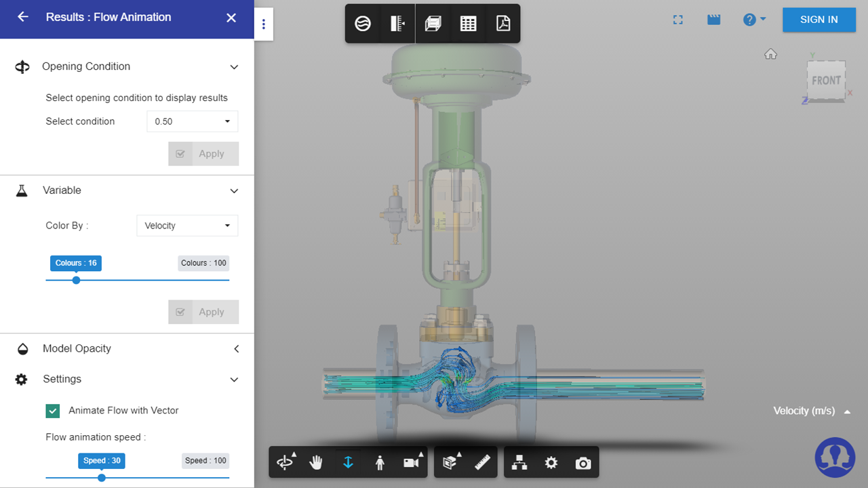Collapse the Opening Condition section
This screenshot has height=488, width=868.
234,67
